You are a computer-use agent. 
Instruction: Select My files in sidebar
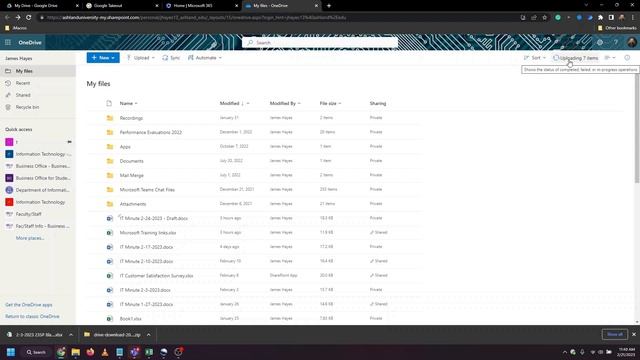tap(38, 71)
